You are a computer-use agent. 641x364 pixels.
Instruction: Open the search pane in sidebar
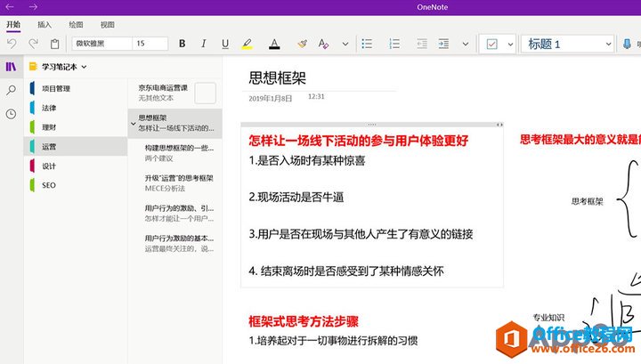pos(11,90)
